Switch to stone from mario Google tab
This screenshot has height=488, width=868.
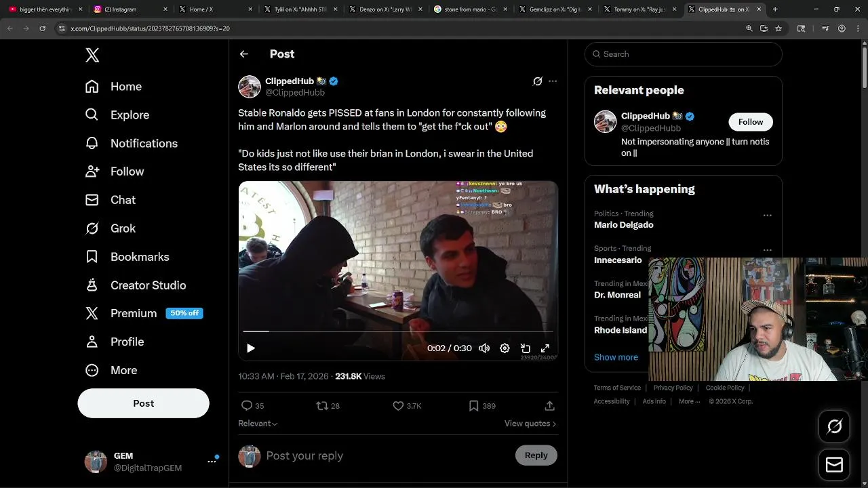coord(470,9)
